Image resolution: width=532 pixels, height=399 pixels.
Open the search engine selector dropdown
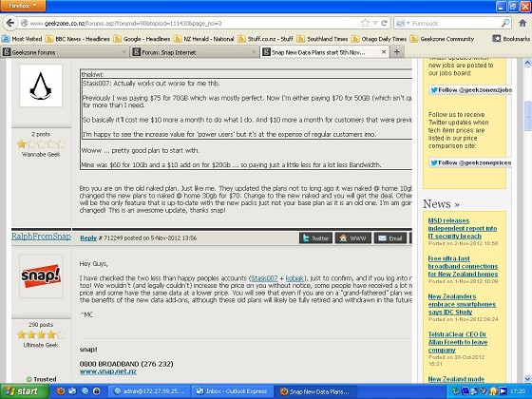403,23
